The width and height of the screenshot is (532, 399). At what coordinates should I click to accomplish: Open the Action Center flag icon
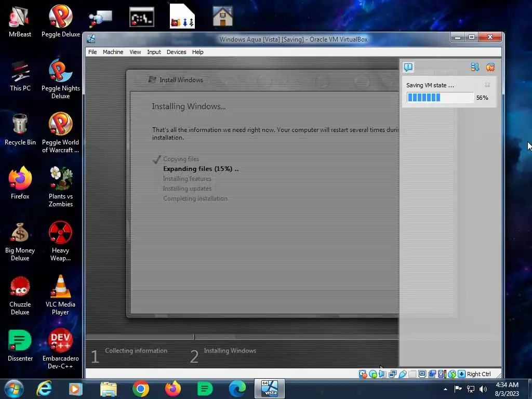[x=458, y=389]
